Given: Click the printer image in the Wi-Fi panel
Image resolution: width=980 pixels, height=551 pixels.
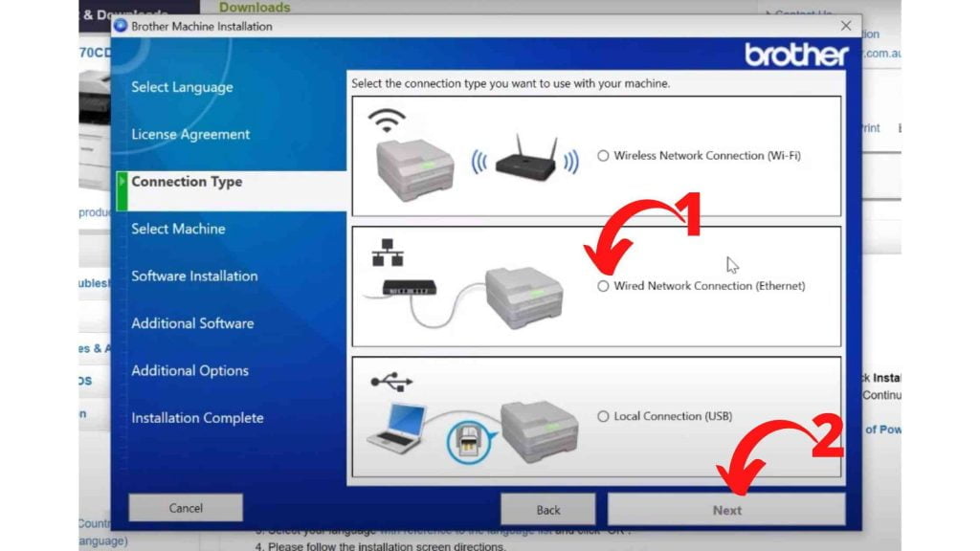Looking at the screenshot, I should coord(414,168).
